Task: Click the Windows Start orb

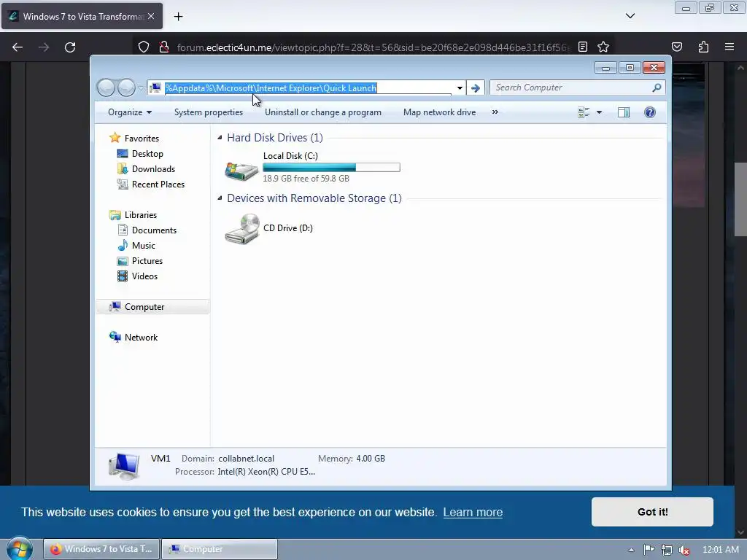Action: point(19,549)
